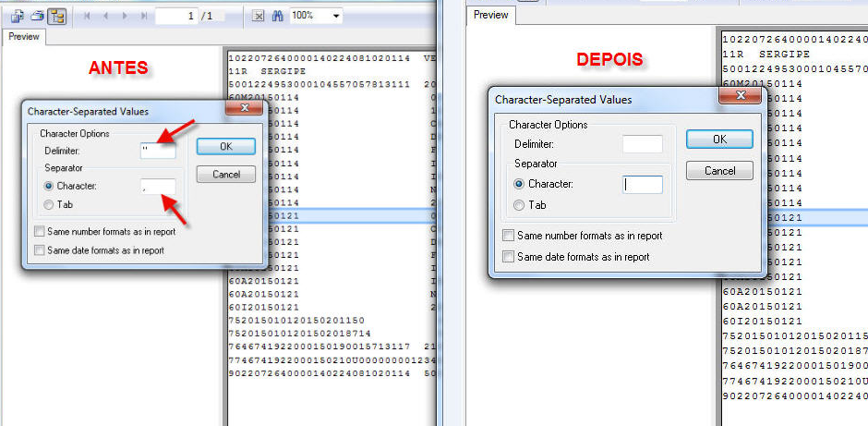Open the Preview tab under ANTES toolbar
The image size is (868, 426).
[25, 38]
